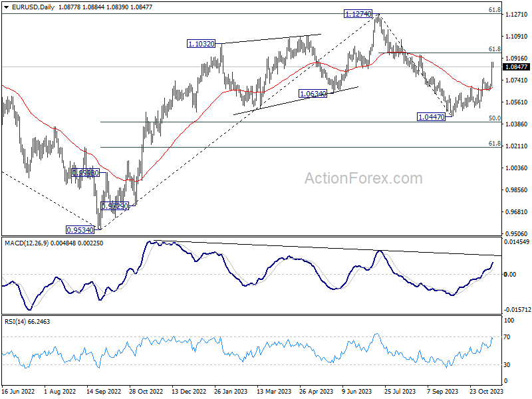
Task: Select the current price tag 1.08477
Action: click(x=517, y=67)
